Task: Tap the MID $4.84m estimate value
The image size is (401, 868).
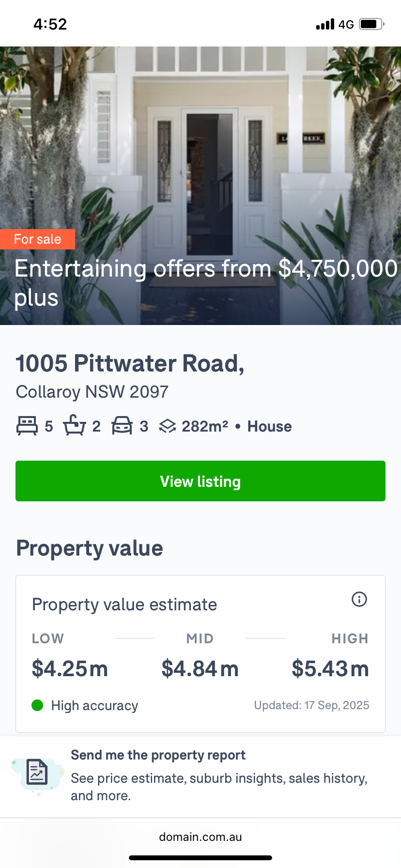Action: coord(200,668)
